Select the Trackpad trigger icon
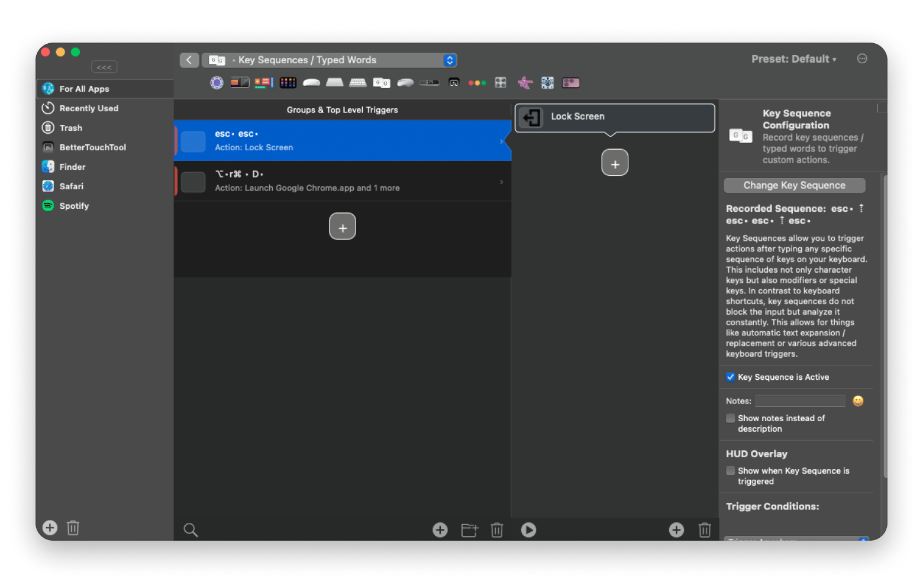 click(x=334, y=83)
